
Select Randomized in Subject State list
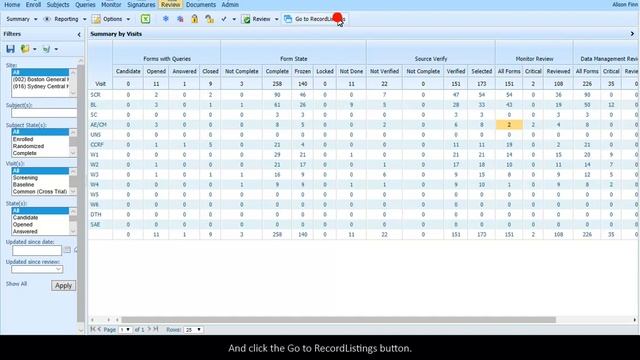coord(40,146)
